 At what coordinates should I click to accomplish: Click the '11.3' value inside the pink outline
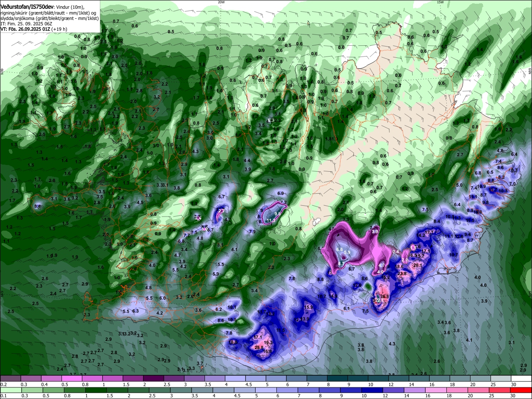click(271, 220)
